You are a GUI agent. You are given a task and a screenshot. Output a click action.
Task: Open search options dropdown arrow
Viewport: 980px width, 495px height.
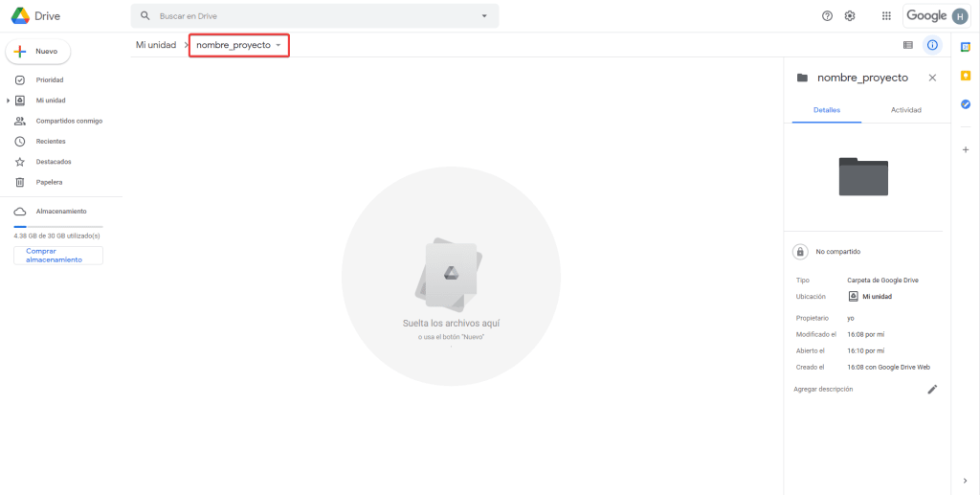(483, 16)
